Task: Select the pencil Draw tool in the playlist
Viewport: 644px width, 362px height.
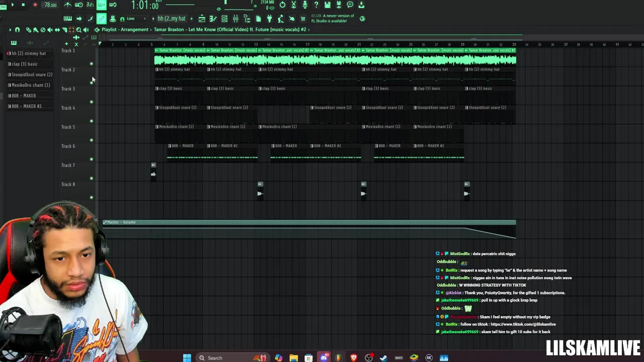Action: click(x=29, y=30)
